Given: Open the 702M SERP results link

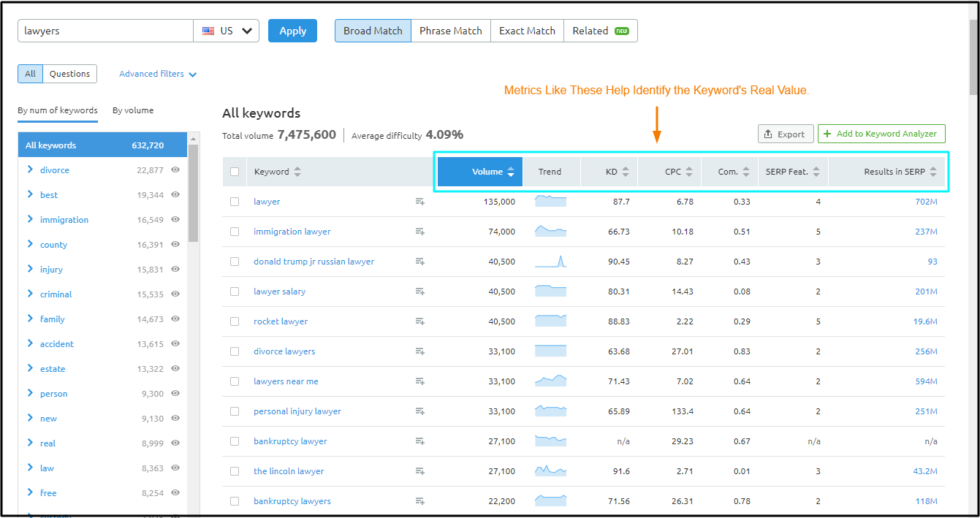Looking at the screenshot, I should click(x=926, y=202).
